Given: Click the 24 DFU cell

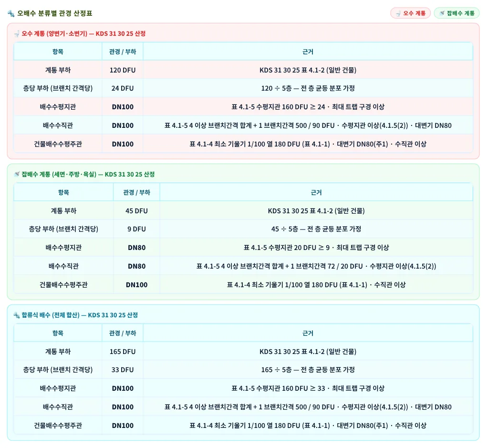Looking at the screenshot, I should pyautogui.click(x=123, y=88).
